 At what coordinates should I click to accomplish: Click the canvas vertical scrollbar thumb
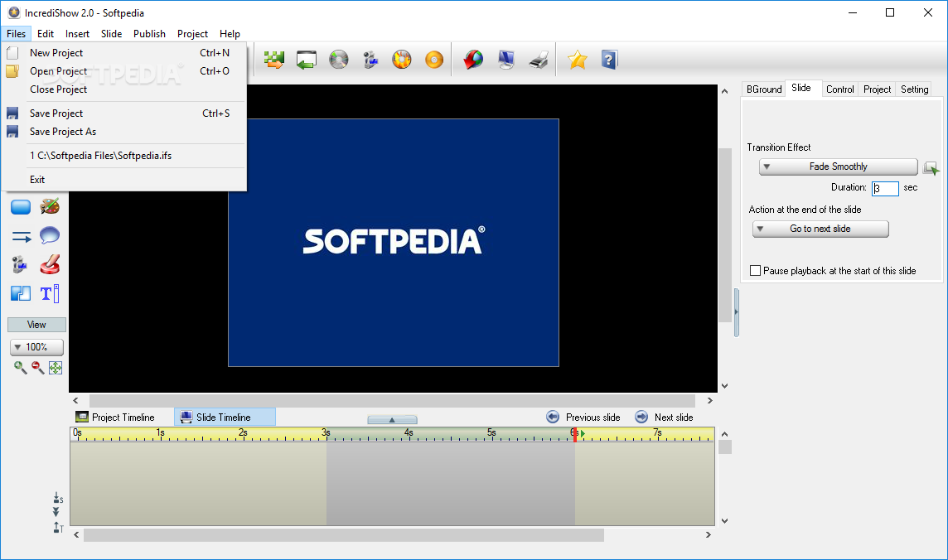(724, 235)
